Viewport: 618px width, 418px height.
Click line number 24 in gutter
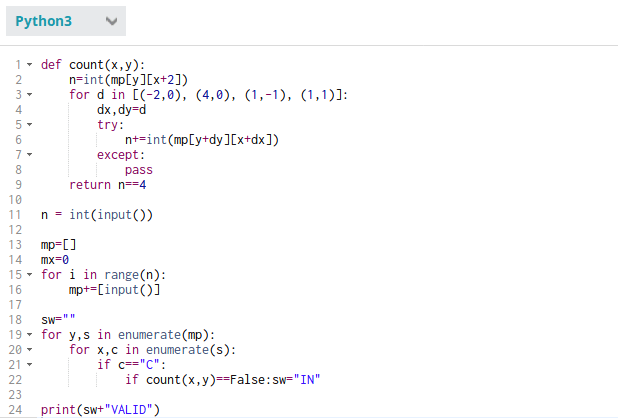[x=15, y=410]
